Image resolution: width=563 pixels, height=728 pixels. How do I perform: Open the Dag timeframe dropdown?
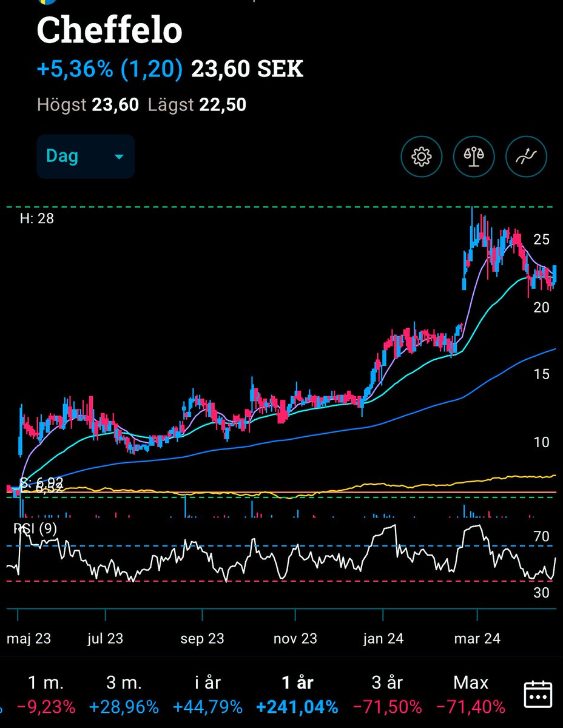(x=85, y=157)
